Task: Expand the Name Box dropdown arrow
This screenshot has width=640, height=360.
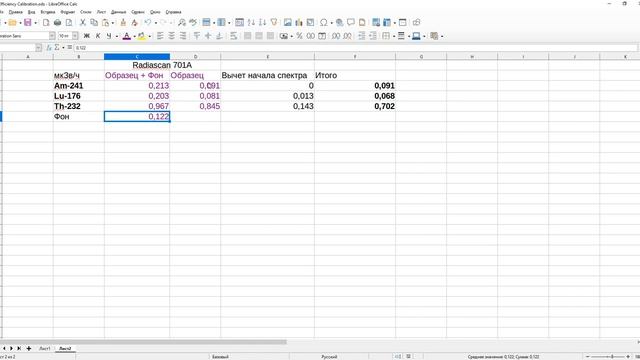Action: point(38,47)
